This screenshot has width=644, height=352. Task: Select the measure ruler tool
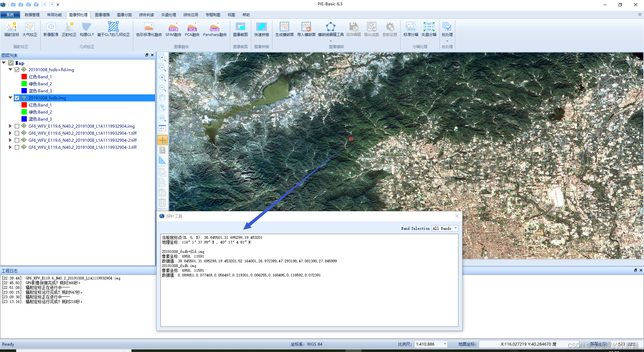162,161
